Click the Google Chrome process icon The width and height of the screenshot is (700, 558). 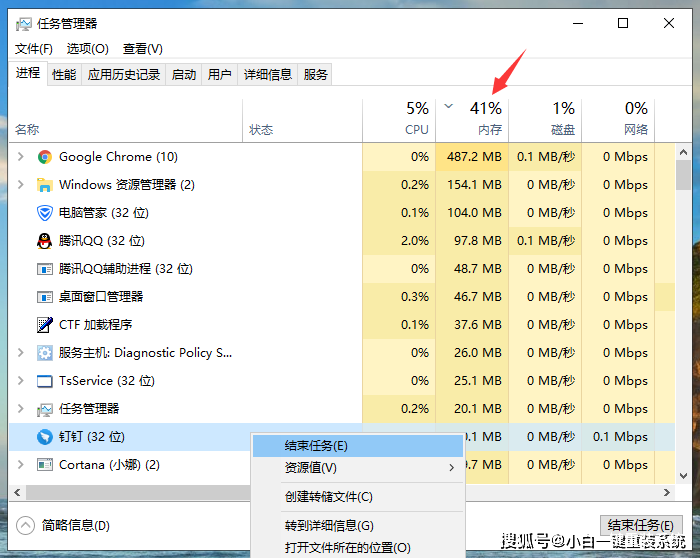(x=45, y=157)
